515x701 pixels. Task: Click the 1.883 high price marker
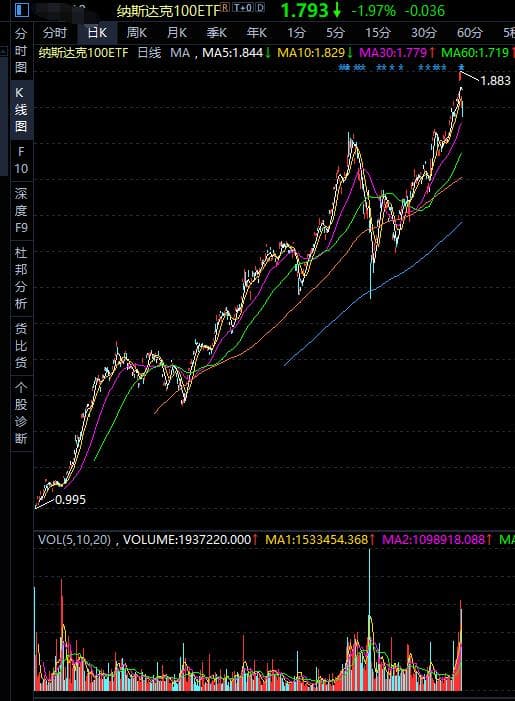click(x=495, y=80)
